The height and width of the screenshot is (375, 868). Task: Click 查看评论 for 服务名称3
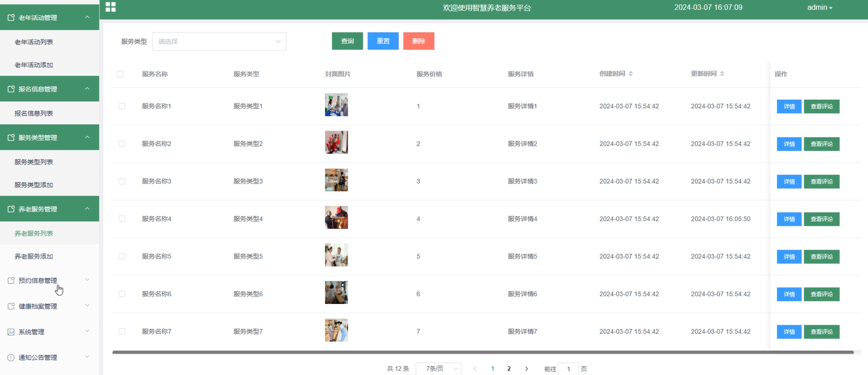(821, 182)
